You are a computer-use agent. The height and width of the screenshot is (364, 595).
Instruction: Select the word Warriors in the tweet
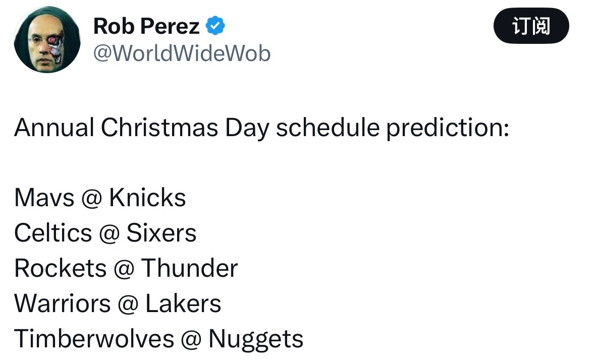[x=62, y=304]
